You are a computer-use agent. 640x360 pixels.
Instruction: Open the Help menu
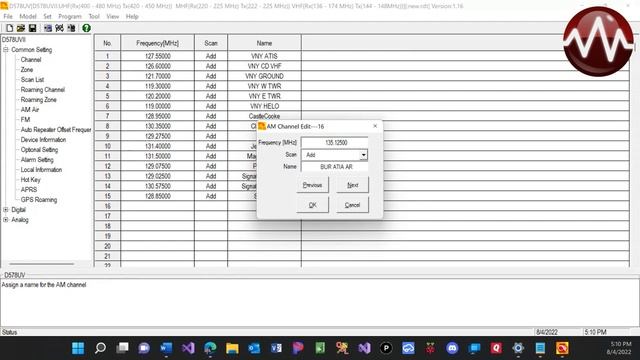coord(132,16)
